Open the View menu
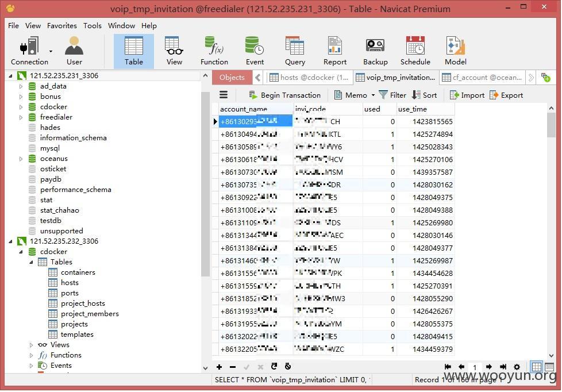The image size is (562, 392). click(33, 25)
